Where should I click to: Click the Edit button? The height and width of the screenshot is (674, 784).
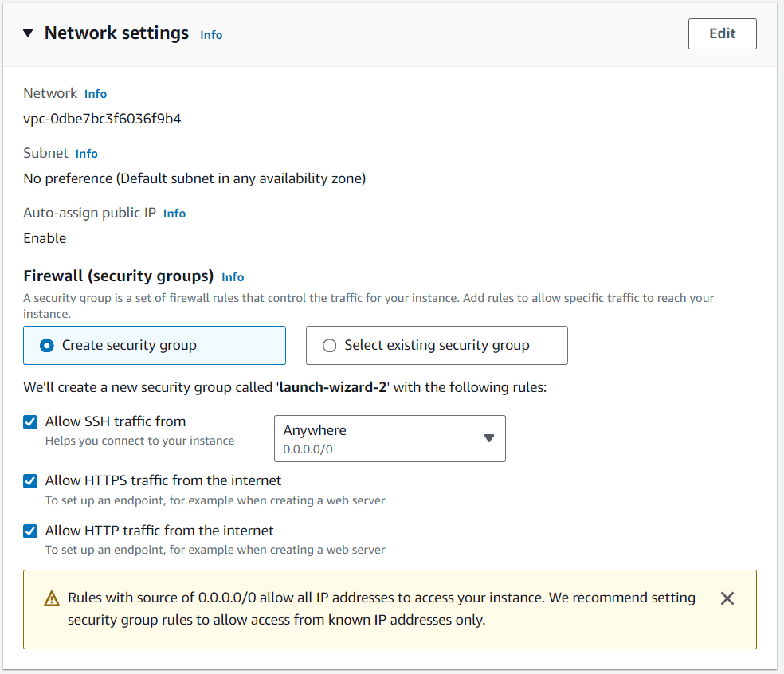point(722,33)
